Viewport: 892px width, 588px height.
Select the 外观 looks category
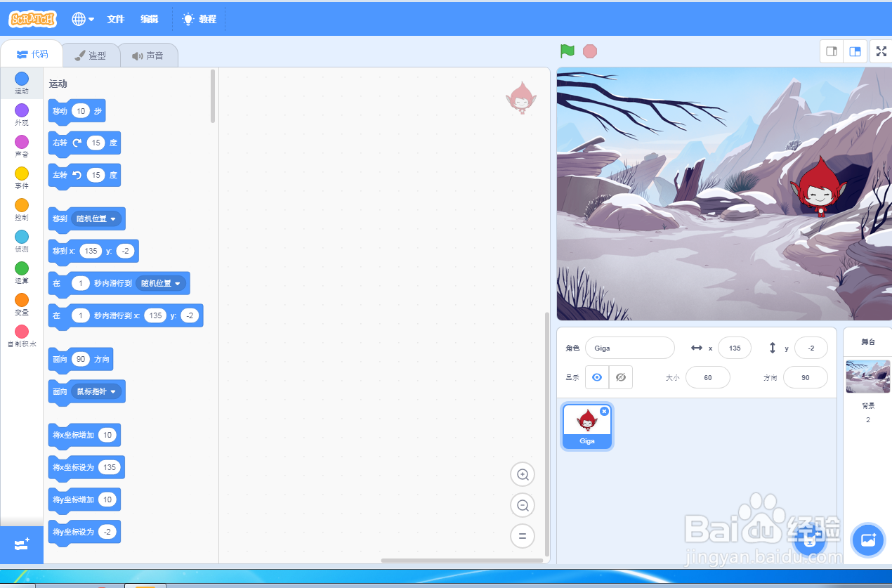22,115
